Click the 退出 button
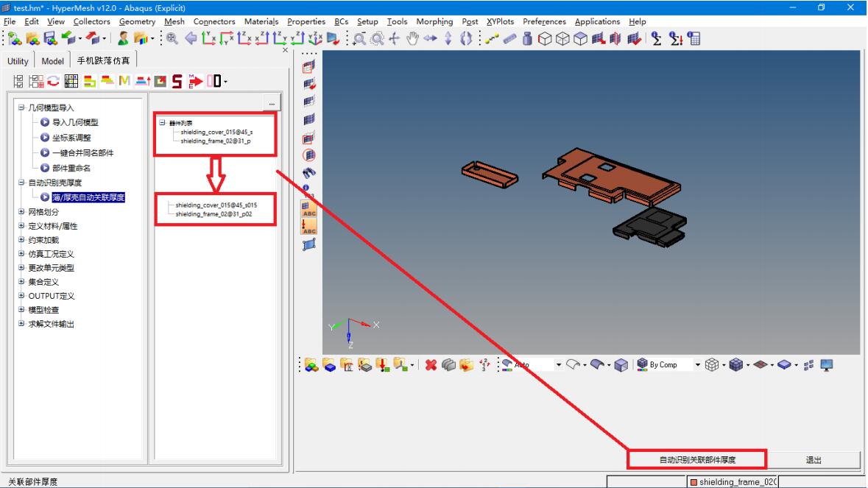Image resolution: width=868 pixels, height=488 pixels. [x=814, y=460]
